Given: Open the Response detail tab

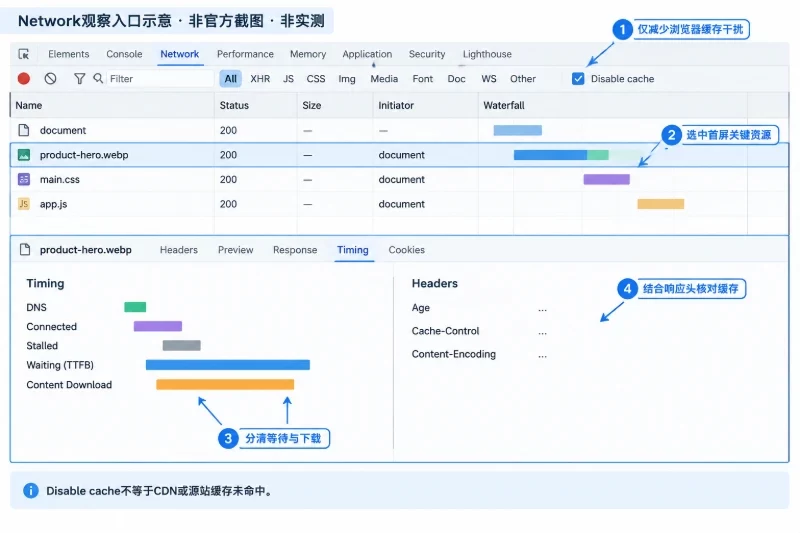Looking at the screenshot, I should coord(295,249).
